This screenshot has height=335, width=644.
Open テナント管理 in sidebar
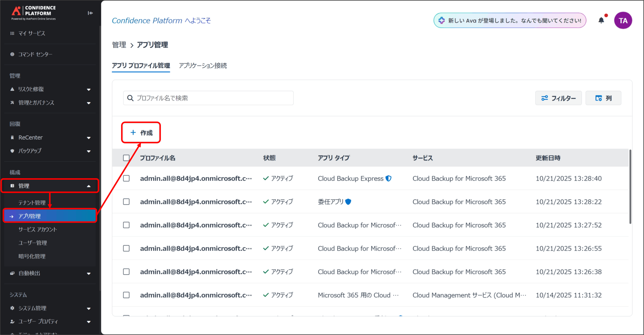coord(32,202)
